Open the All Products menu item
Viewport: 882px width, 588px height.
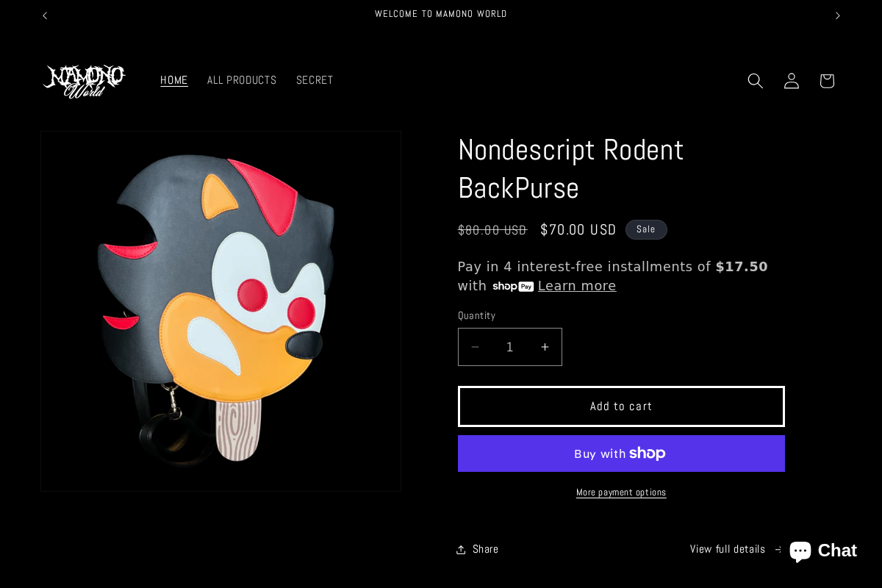[x=242, y=80]
